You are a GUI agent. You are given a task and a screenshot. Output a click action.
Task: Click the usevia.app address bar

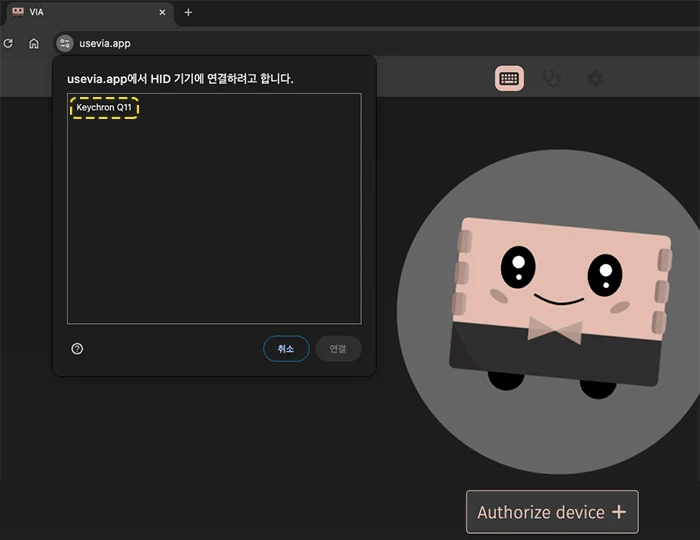(x=377, y=43)
